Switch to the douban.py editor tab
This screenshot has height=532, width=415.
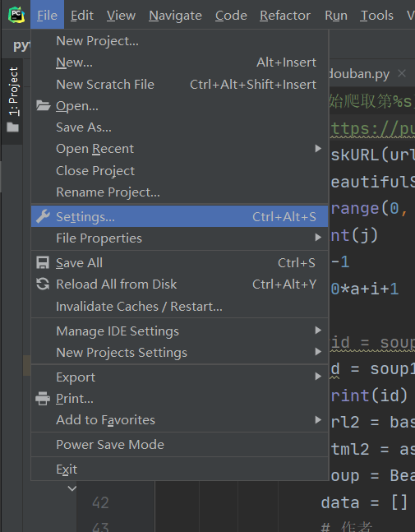(359, 73)
